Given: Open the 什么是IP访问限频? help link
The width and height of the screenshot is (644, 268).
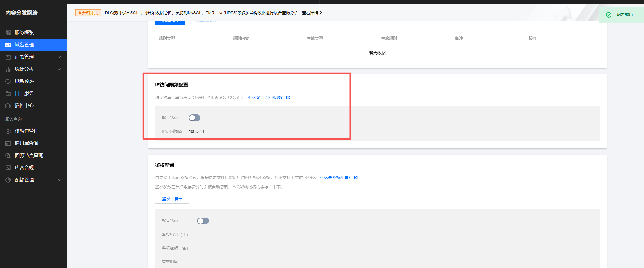Looking at the screenshot, I should [x=265, y=97].
